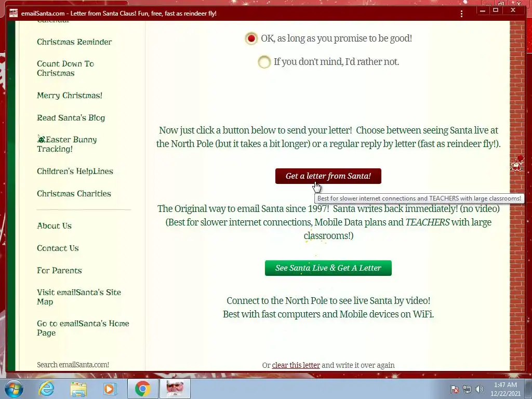
Task: Click text 'Connect to the North Pole'
Action: [277, 301]
